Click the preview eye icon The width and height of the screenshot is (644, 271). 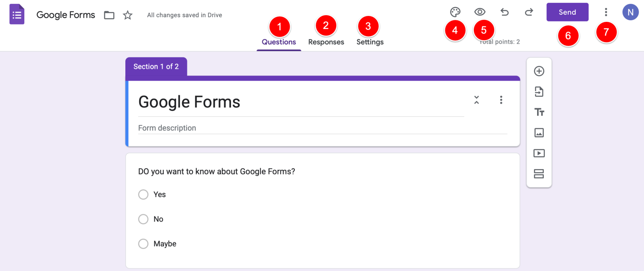tap(480, 12)
